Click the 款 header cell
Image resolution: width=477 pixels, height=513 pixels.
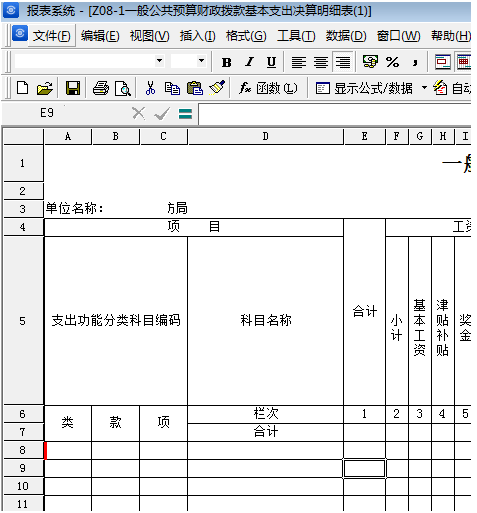pyautogui.click(x=116, y=423)
